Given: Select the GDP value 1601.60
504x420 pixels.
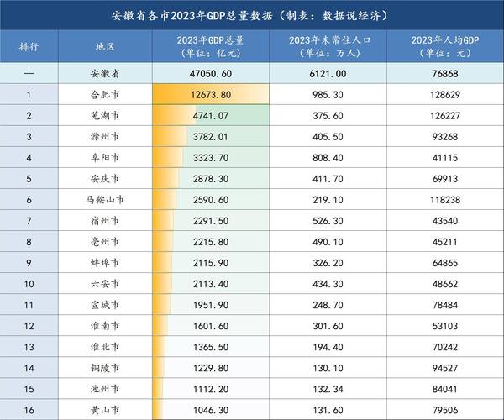Looking at the screenshot, I should pyautogui.click(x=211, y=326).
